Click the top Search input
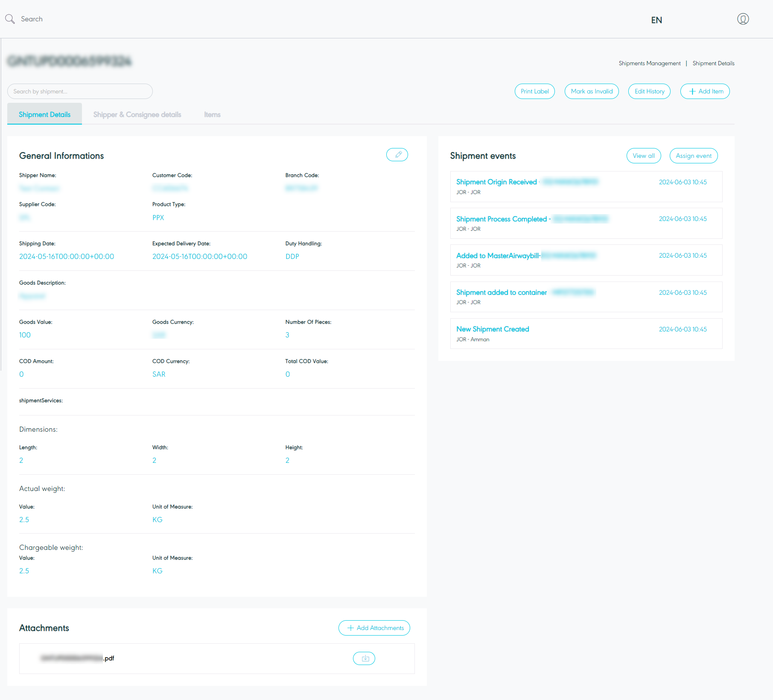 [32, 19]
